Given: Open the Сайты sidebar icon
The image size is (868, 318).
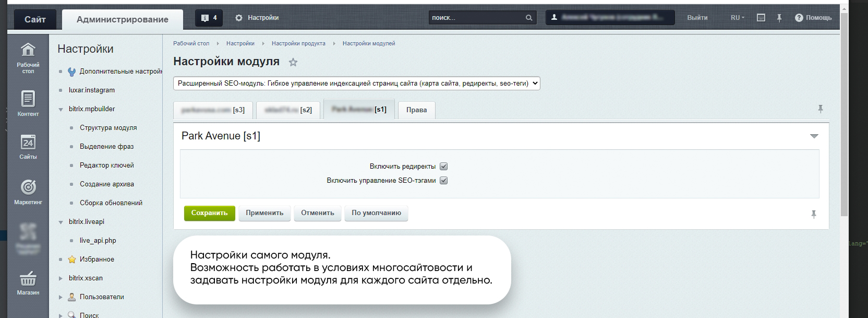Looking at the screenshot, I should pos(28,143).
